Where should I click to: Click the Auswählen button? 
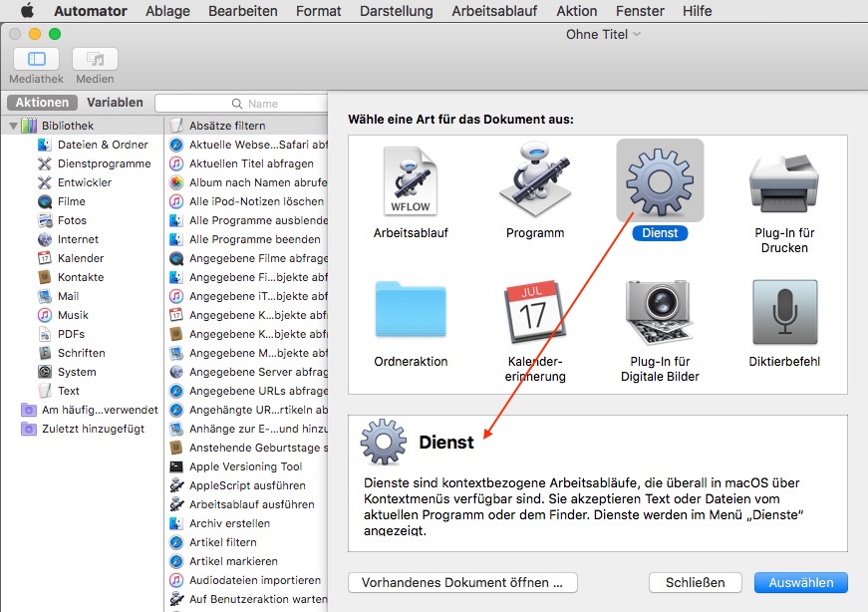(x=800, y=582)
